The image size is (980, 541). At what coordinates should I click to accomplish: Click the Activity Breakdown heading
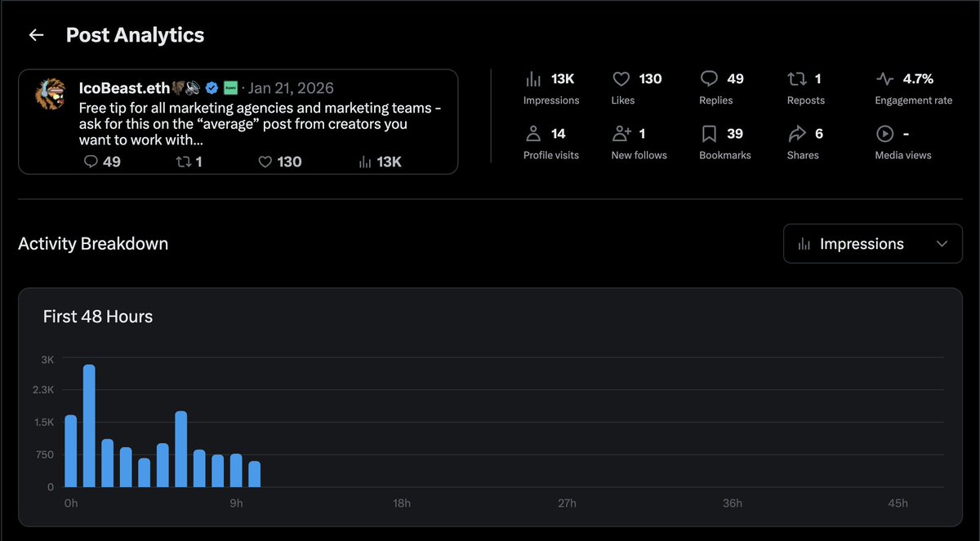tap(93, 244)
